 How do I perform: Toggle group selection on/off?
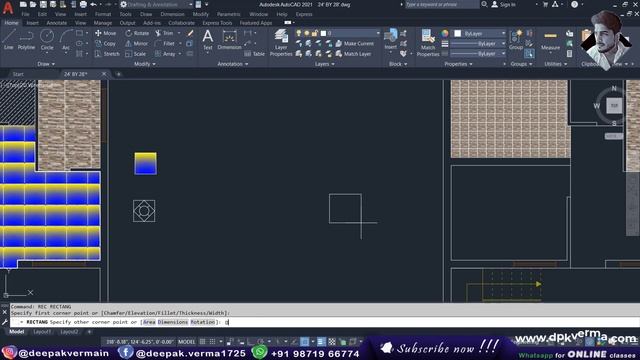[529, 53]
